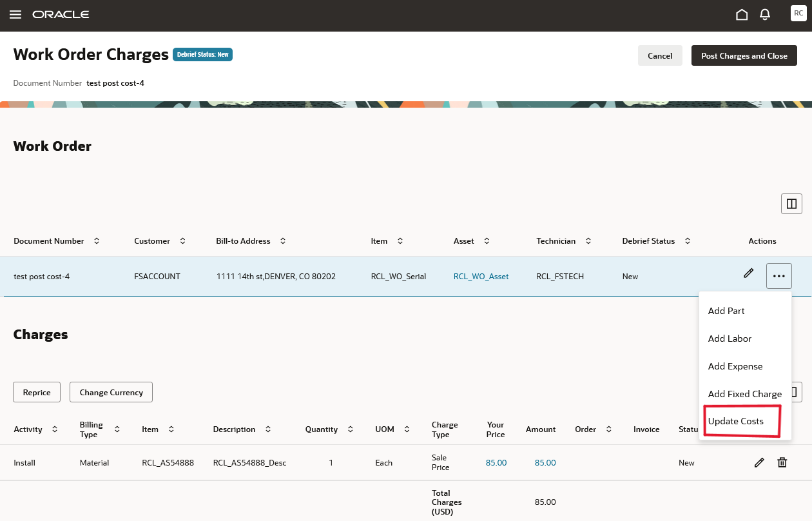Click the Oracle logo
812x521 pixels.
pos(61,14)
